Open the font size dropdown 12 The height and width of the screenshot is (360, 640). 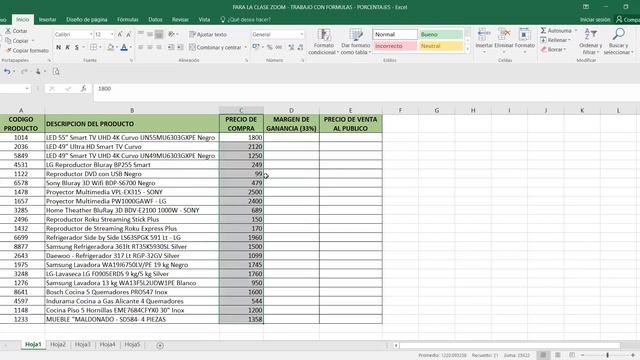click(112, 35)
